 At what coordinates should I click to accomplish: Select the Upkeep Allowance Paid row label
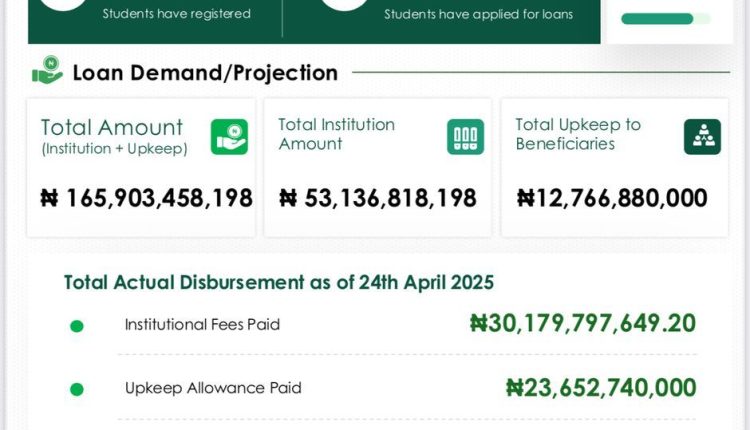[213, 387]
